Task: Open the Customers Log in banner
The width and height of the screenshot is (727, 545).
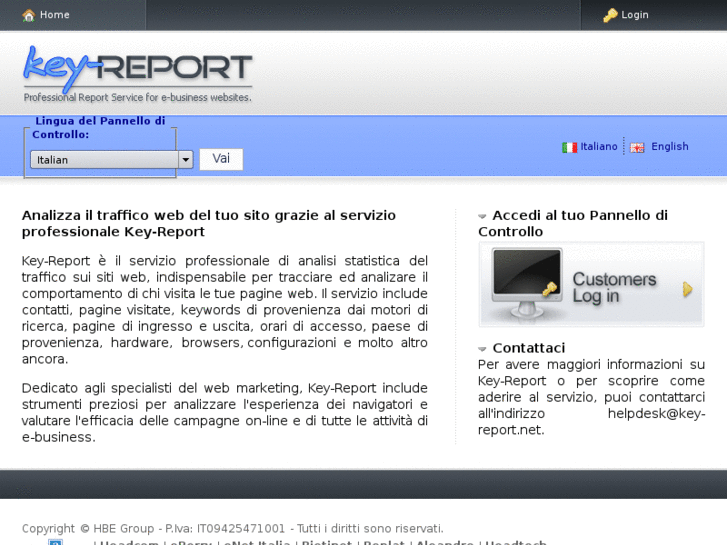Action: pos(591,284)
